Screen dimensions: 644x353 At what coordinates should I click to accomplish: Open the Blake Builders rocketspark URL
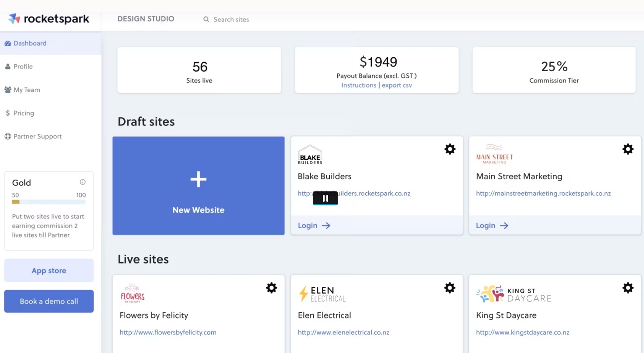point(354,193)
